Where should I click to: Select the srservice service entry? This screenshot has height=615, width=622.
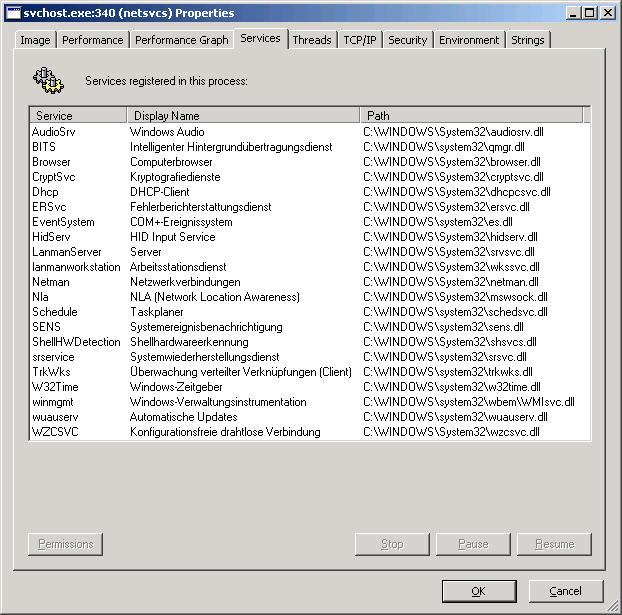pos(309,357)
